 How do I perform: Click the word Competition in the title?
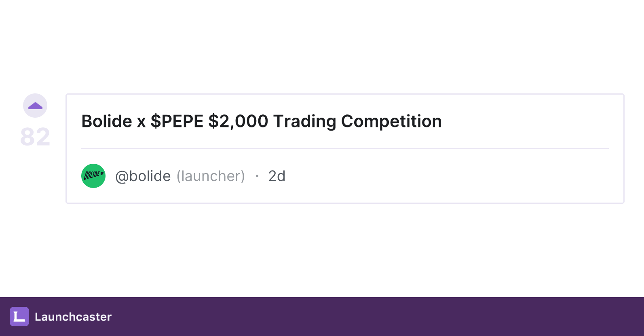[x=391, y=121]
